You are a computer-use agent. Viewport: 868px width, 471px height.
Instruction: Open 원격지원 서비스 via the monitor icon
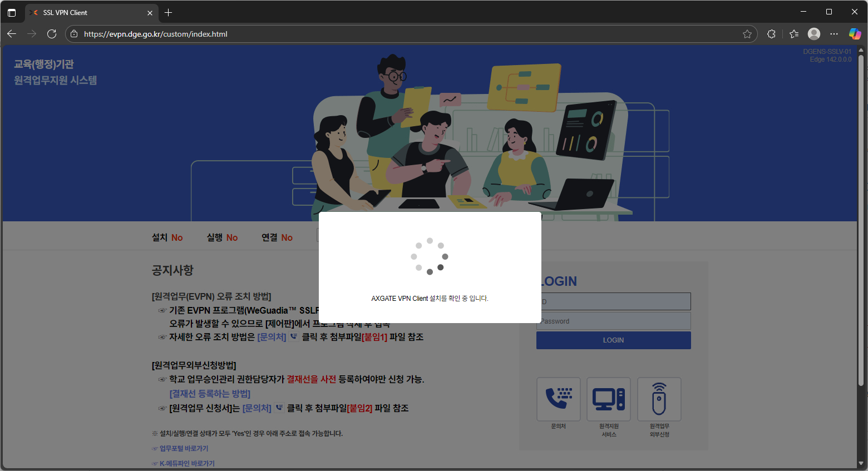tap(608, 399)
